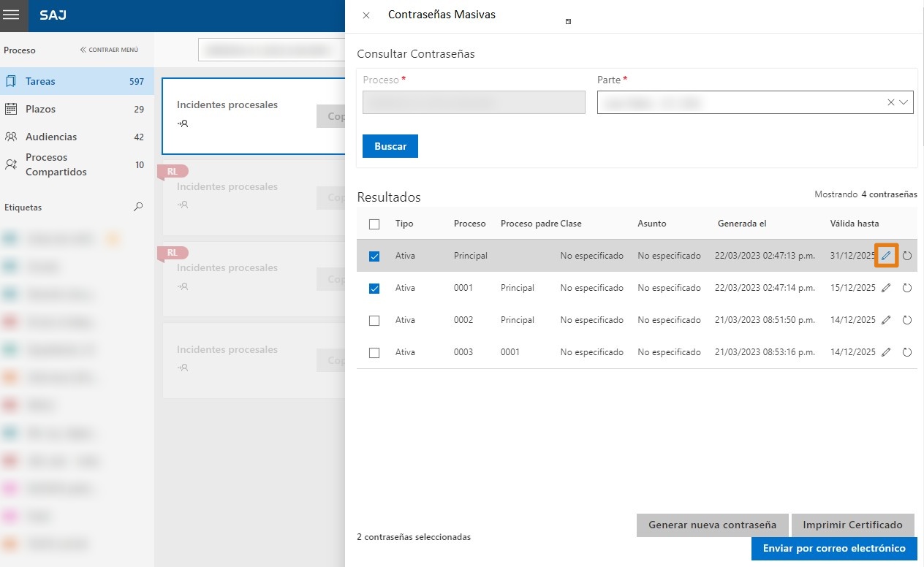This screenshot has height=567, width=924.
Task: Click the Asunto column header
Action: pos(652,224)
